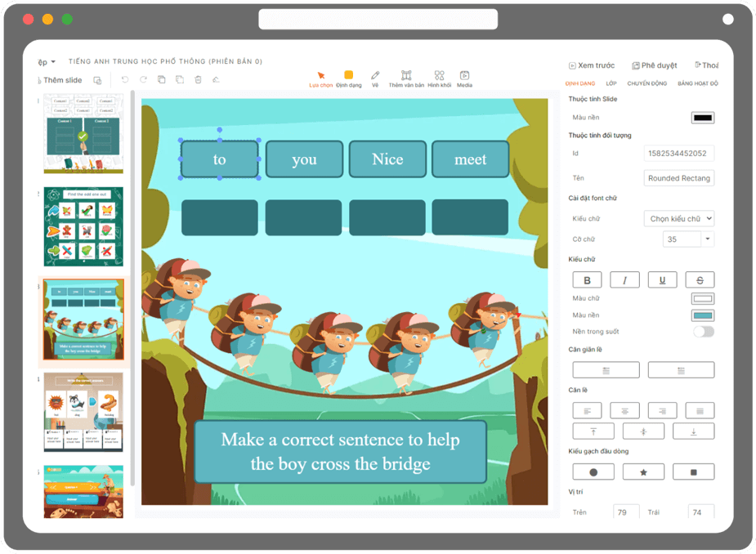Open the teal Màu nền color swatch

tap(702, 315)
